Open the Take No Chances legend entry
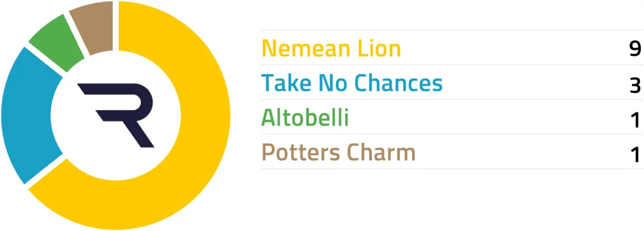 [x=352, y=83]
